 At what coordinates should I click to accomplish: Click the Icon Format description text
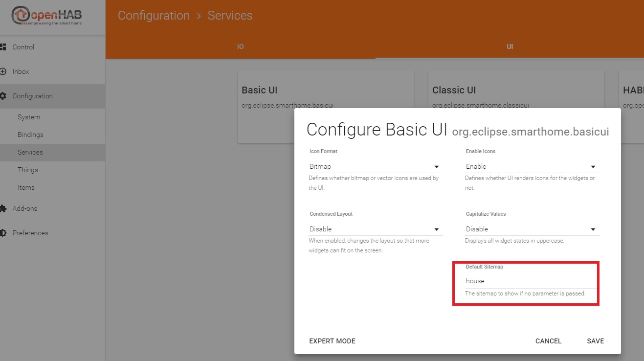pos(374,183)
